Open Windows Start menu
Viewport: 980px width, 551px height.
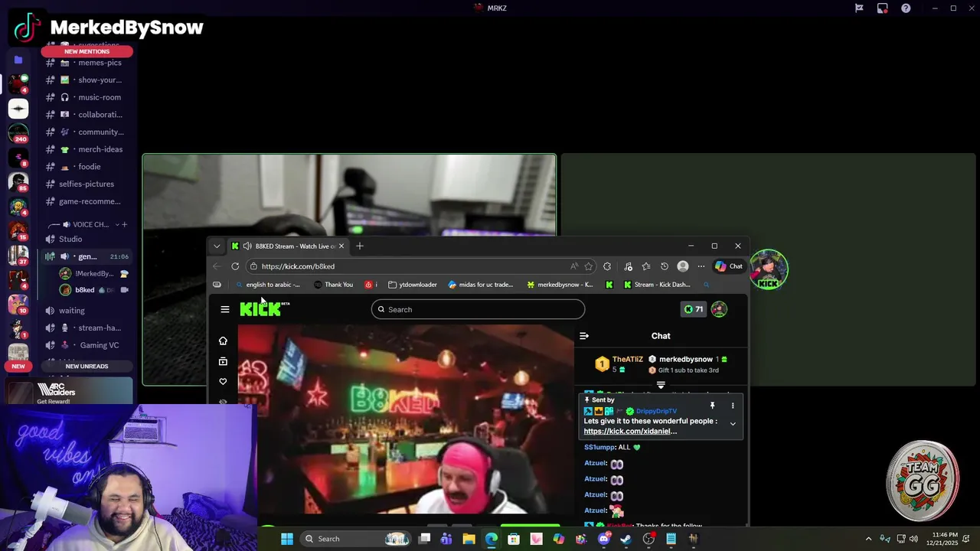click(x=287, y=539)
